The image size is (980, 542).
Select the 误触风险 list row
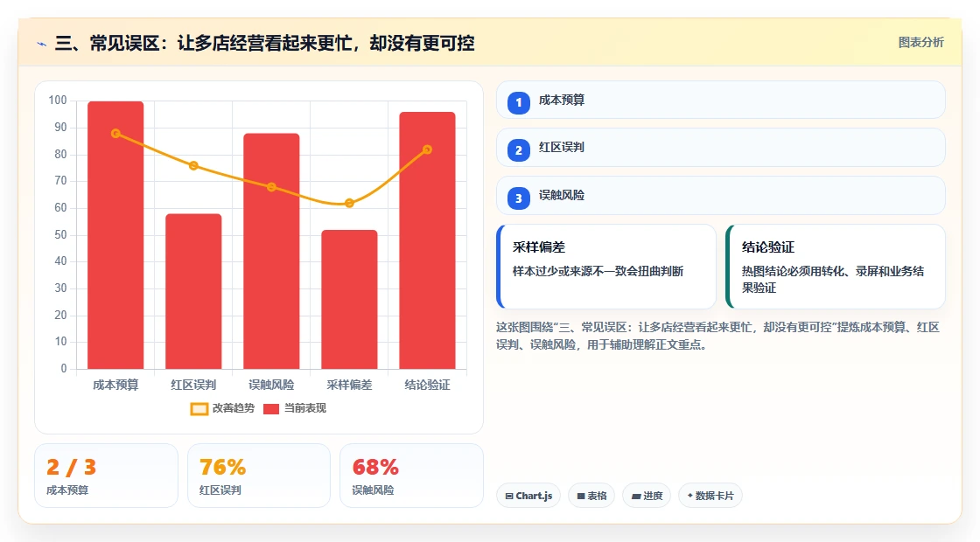pos(721,196)
